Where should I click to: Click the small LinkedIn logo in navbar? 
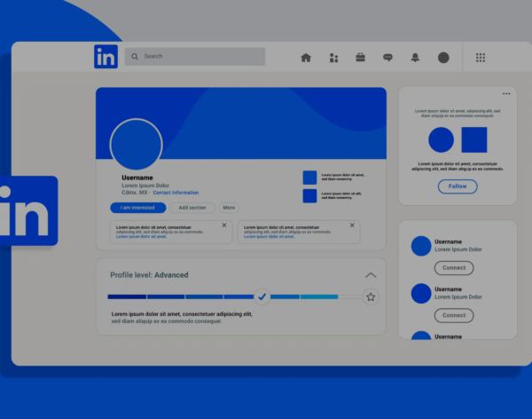pyautogui.click(x=106, y=57)
